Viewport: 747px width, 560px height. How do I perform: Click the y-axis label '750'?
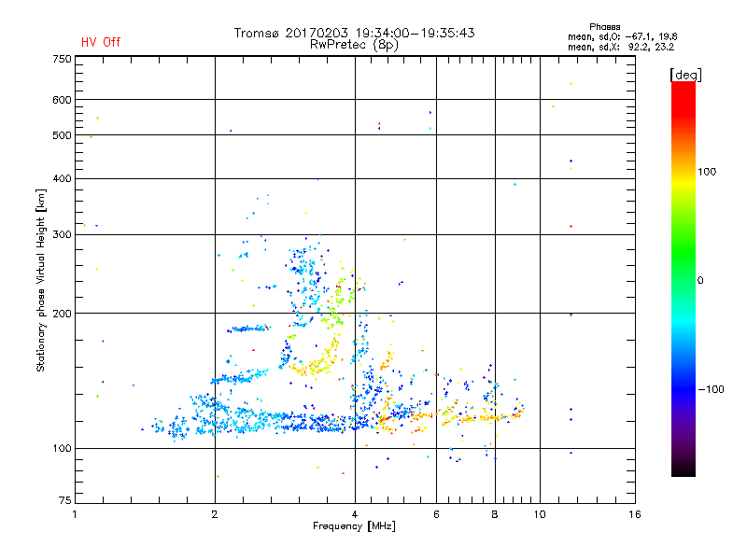pos(62,59)
